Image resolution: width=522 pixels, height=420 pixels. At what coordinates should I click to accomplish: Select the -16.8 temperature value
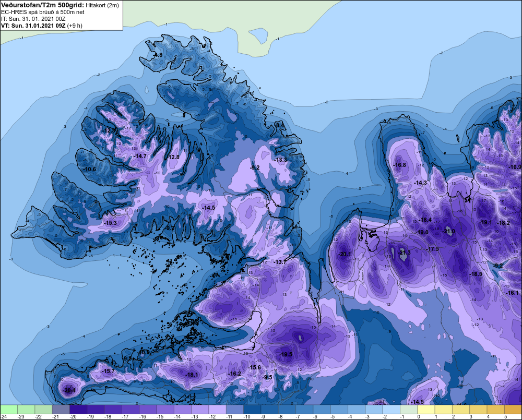tap(399, 165)
